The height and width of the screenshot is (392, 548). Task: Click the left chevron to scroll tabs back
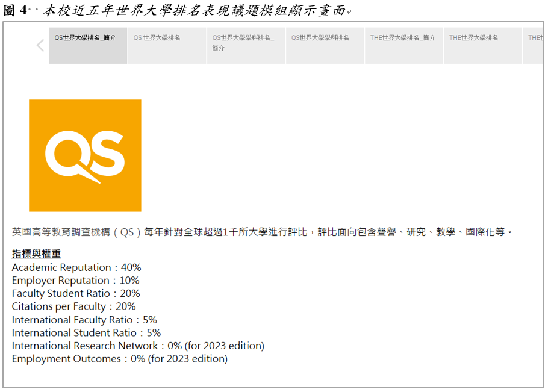(40, 45)
